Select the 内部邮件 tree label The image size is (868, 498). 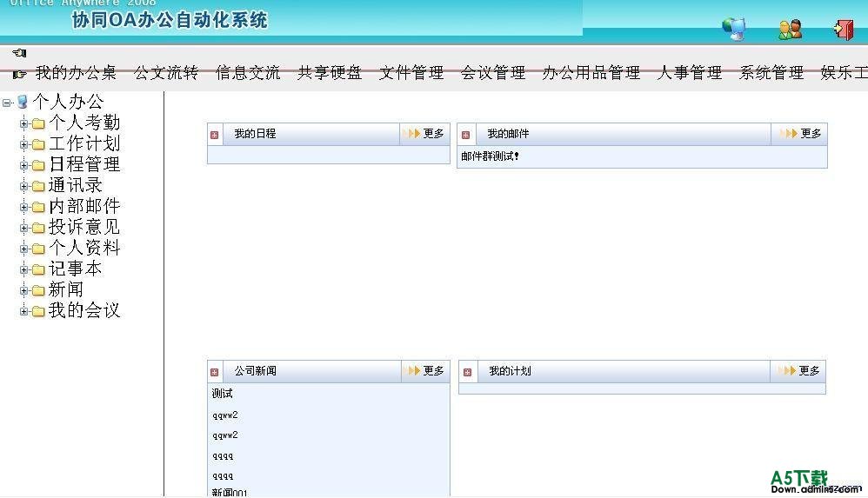84,206
